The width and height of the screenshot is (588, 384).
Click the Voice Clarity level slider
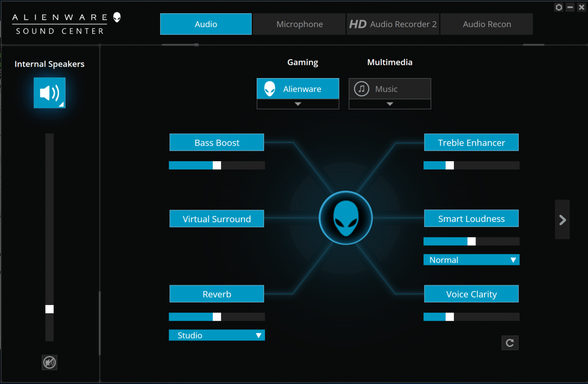[471, 317]
